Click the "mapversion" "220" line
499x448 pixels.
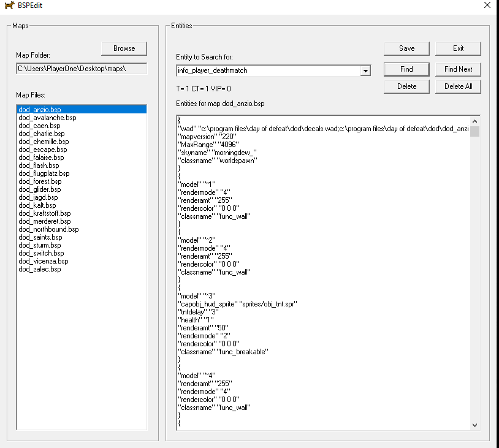click(x=207, y=137)
